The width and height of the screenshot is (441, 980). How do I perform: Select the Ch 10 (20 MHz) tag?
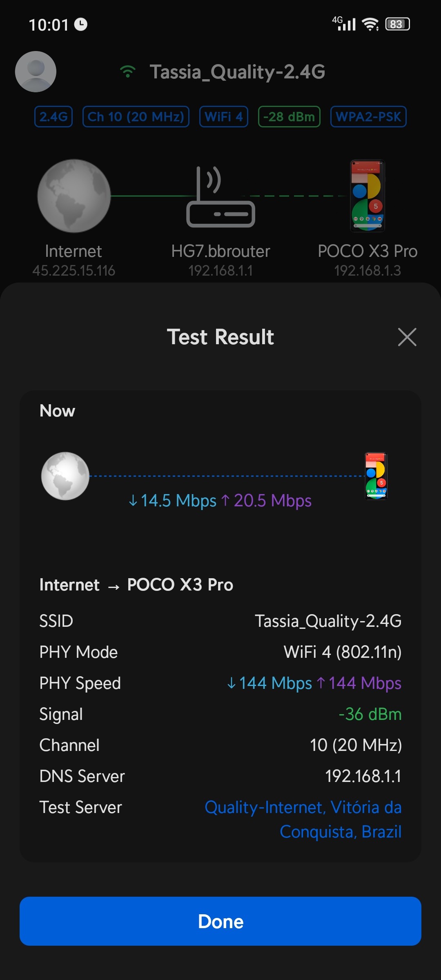click(136, 117)
